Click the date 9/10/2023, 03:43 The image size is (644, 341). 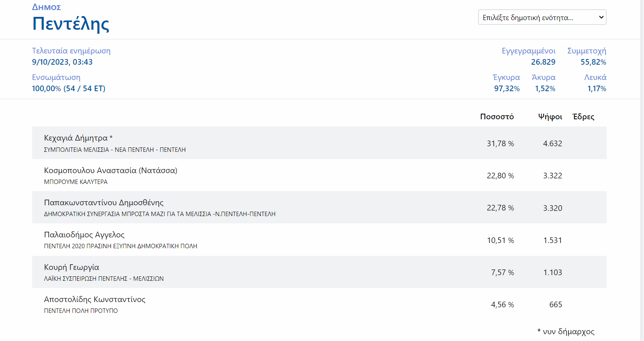pyautogui.click(x=62, y=62)
